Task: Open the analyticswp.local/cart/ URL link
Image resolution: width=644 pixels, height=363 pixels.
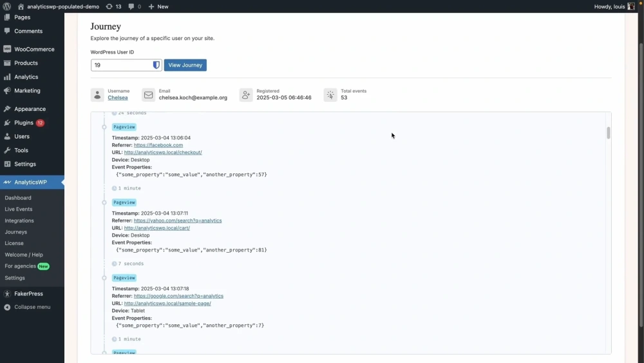Action: coord(157,228)
